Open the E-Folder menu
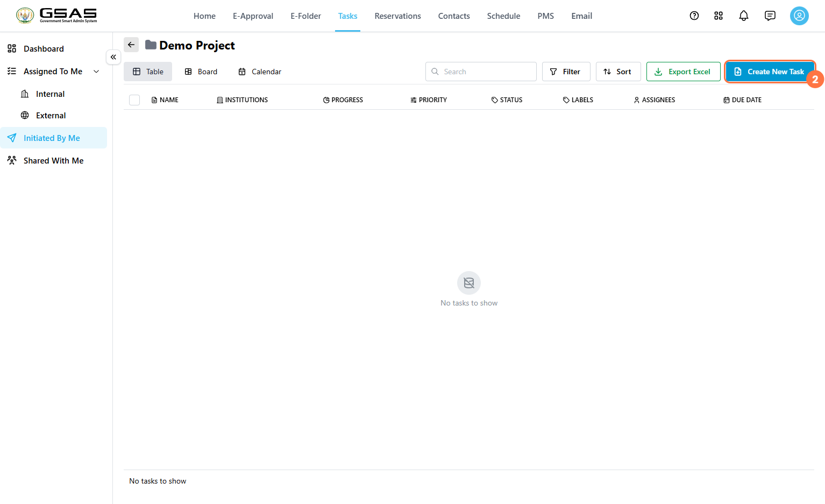The image size is (825, 504). point(305,16)
